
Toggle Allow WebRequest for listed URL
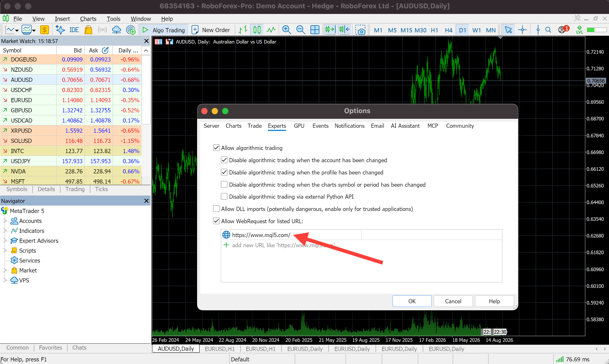tap(216, 221)
